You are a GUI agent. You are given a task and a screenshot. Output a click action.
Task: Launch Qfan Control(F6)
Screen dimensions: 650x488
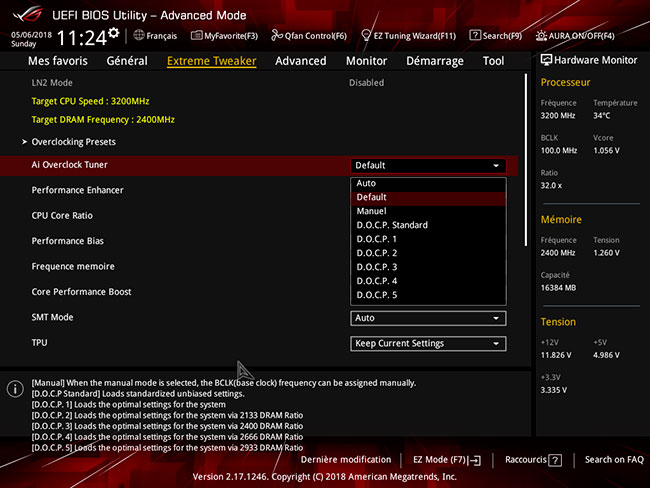coord(309,36)
